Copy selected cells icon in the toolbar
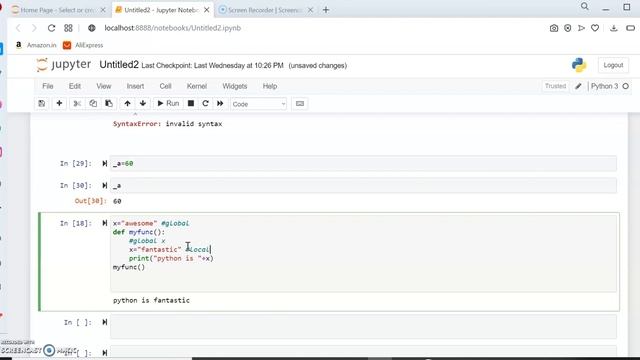Image resolution: width=640 pixels, height=360 pixels. (93, 104)
